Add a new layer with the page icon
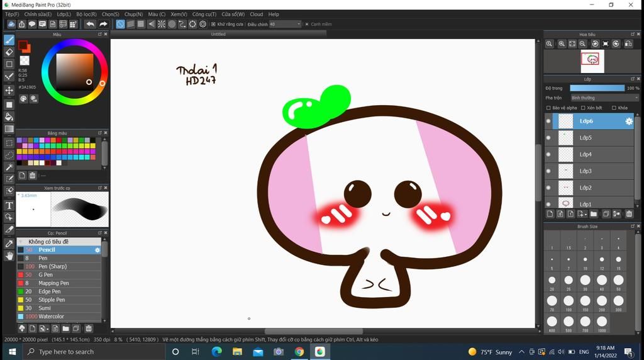Screen dimensions: 644x360 pos(550,214)
